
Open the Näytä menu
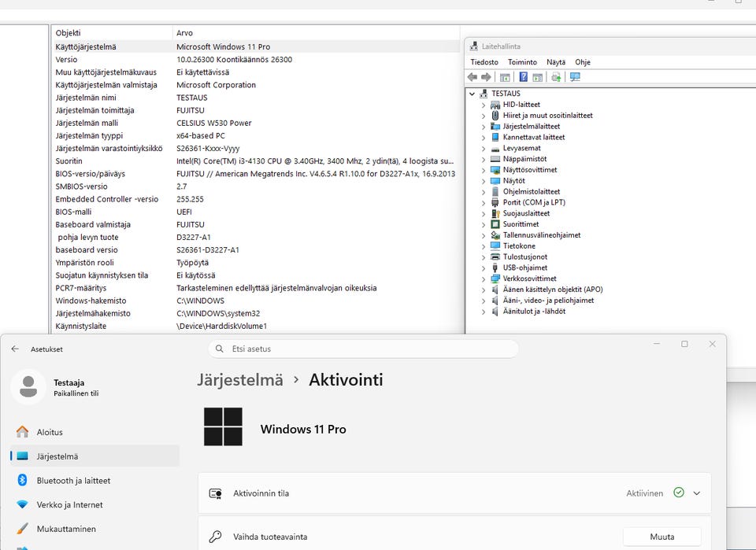556,62
